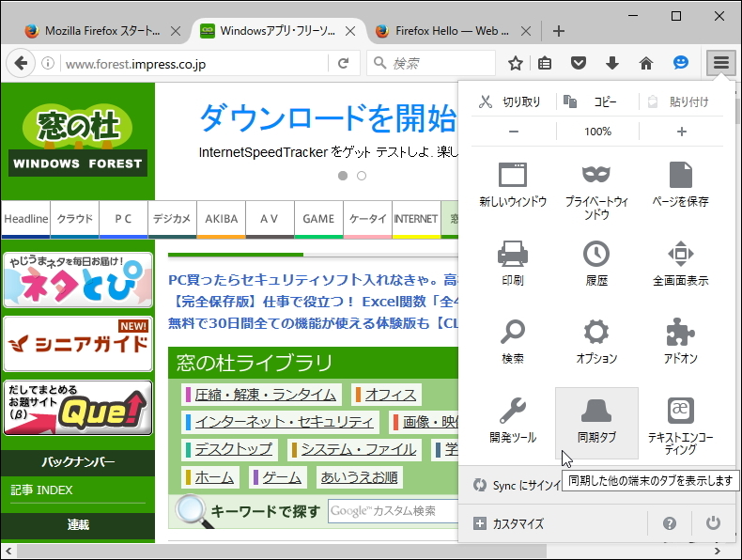
Task: Click the Pocket toolbar icon
Action: 579,63
